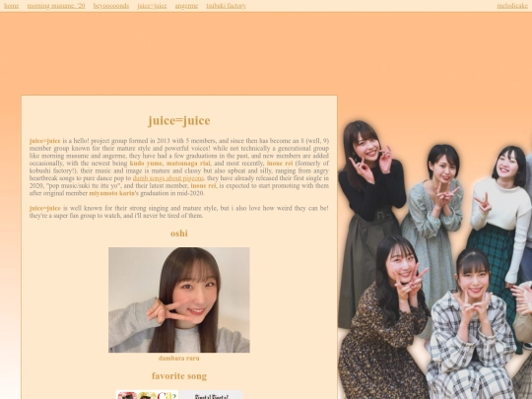The image size is (532, 399).
Task: Click the oshi section heading
Action: [179, 233]
